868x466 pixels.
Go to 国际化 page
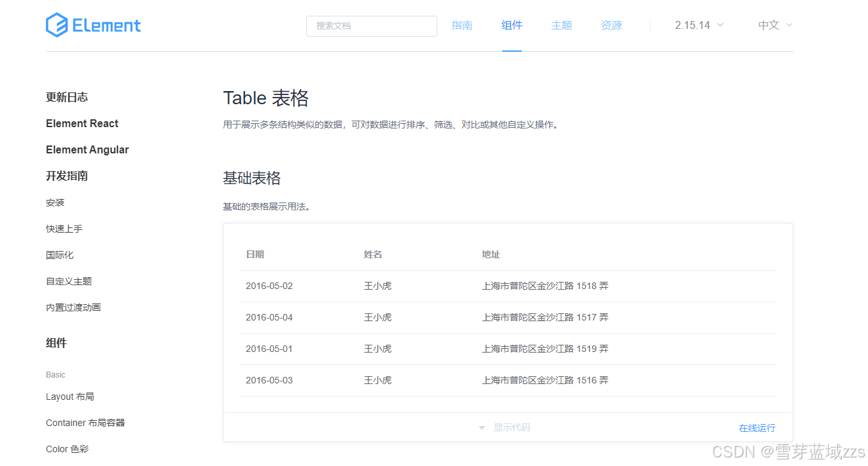pos(60,255)
